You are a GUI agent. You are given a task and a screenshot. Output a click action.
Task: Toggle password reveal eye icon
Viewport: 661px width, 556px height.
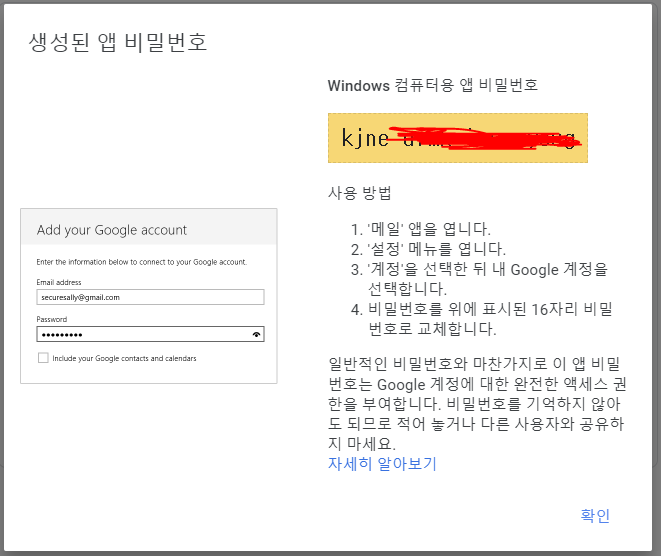point(256,335)
